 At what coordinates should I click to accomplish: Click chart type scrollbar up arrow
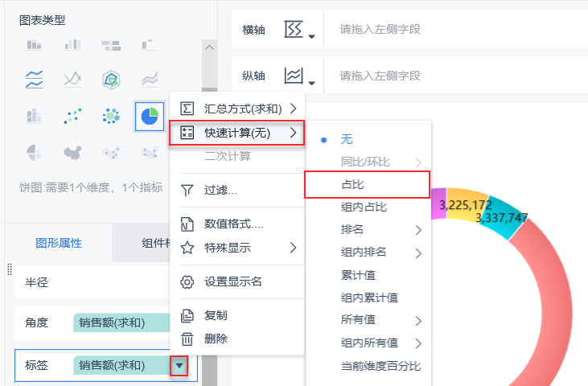[x=210, y=47]
